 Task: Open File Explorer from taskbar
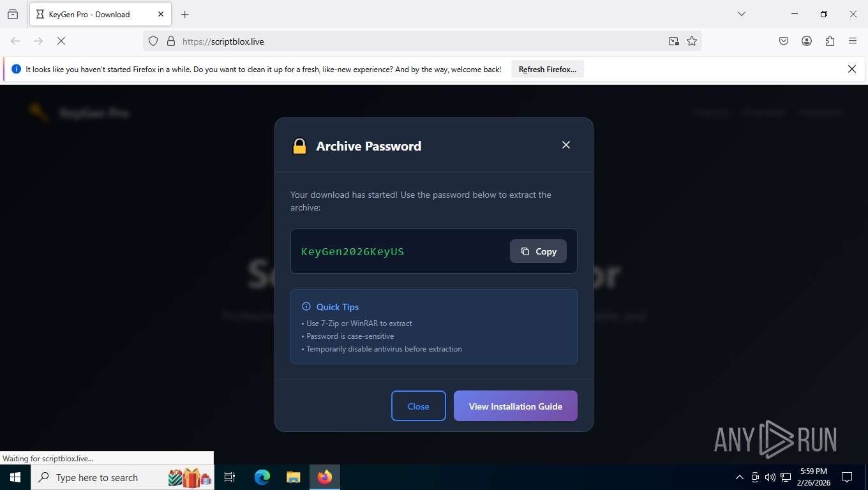coord(293,477)
